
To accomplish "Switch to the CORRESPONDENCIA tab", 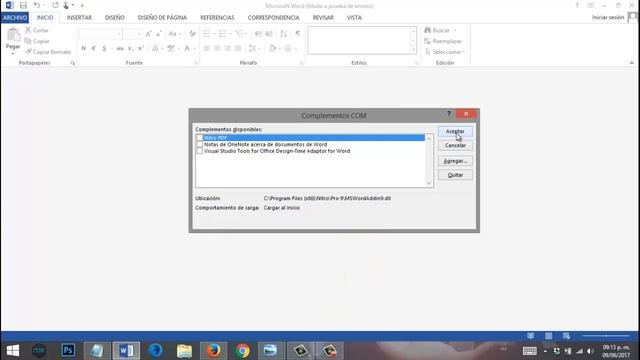I will (x=273, y=18).
